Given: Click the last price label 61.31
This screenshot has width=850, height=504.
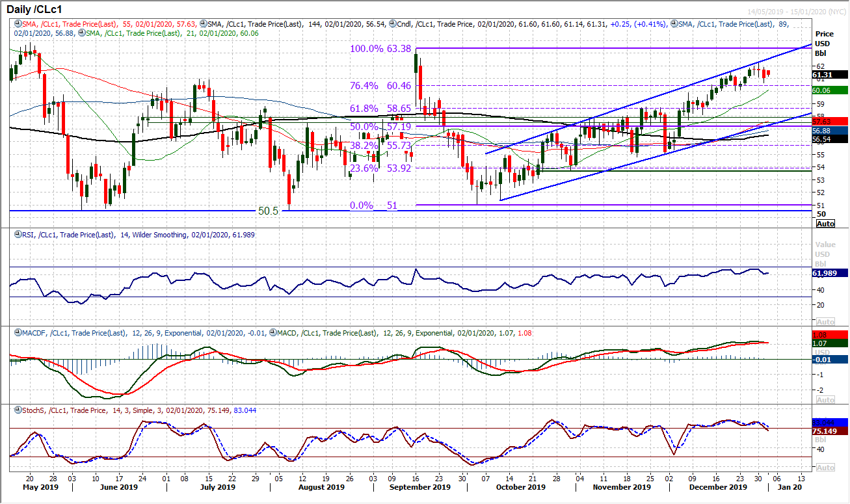Looking at the screenshot, I should [830, 75].
